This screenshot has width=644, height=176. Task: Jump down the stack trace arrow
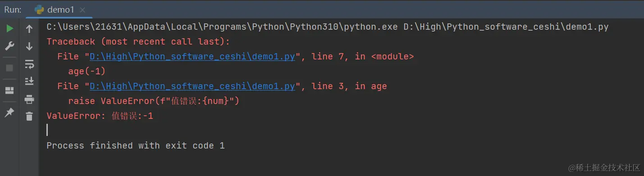tap(29, 46)
